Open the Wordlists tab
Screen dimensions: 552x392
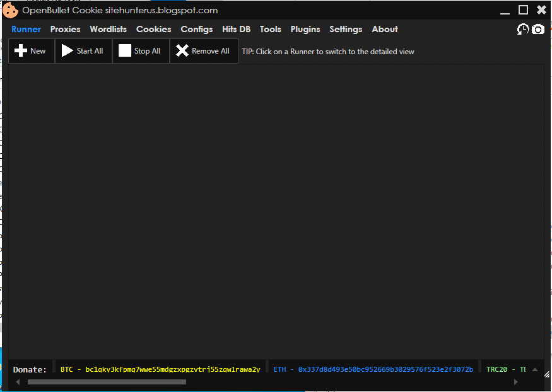[108, 29]
